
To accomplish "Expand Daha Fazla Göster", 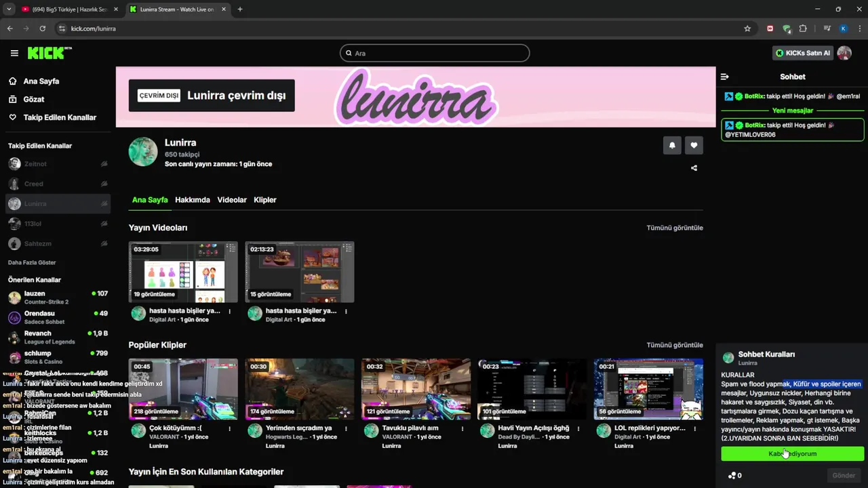I will click(32, 262).
